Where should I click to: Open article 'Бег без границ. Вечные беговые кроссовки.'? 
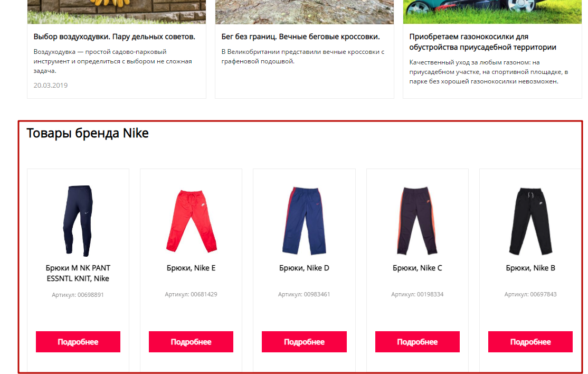click(301, 37)
